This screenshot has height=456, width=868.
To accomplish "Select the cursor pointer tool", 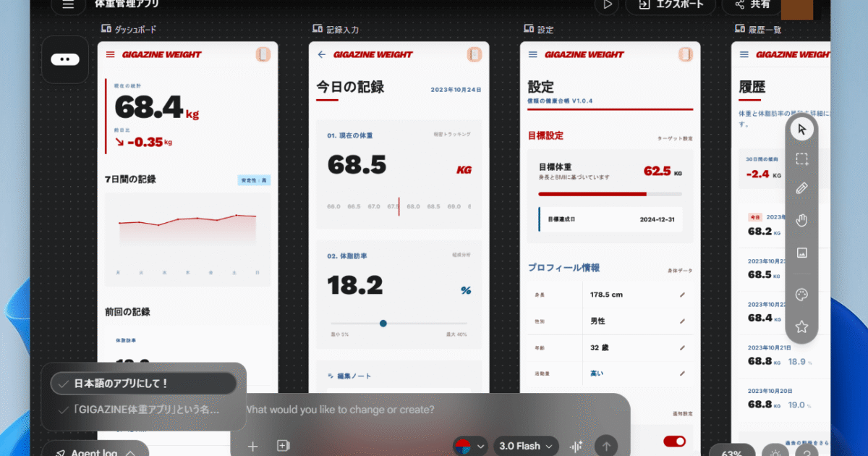I will pyautogui.click(x=801, y=130).
